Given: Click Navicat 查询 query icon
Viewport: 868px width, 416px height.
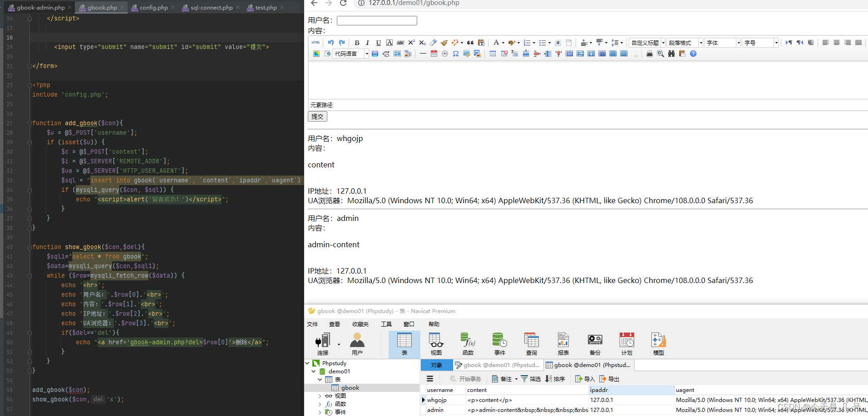Looking at the screenshot, I should click(x=532, y=344).
